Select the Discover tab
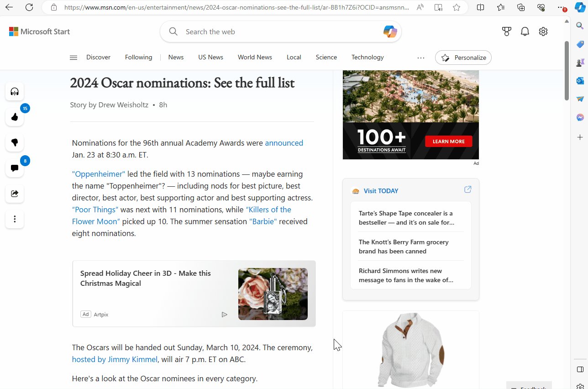Image resolution: width=588 pixels, height=389 pixels. [x=98, y=58]
